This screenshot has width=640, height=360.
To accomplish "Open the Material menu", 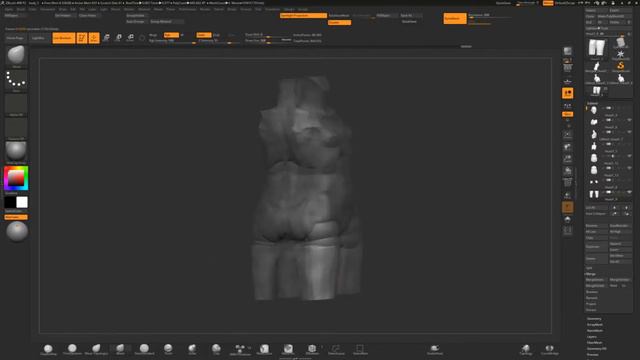I will click(x=144, y=9).
